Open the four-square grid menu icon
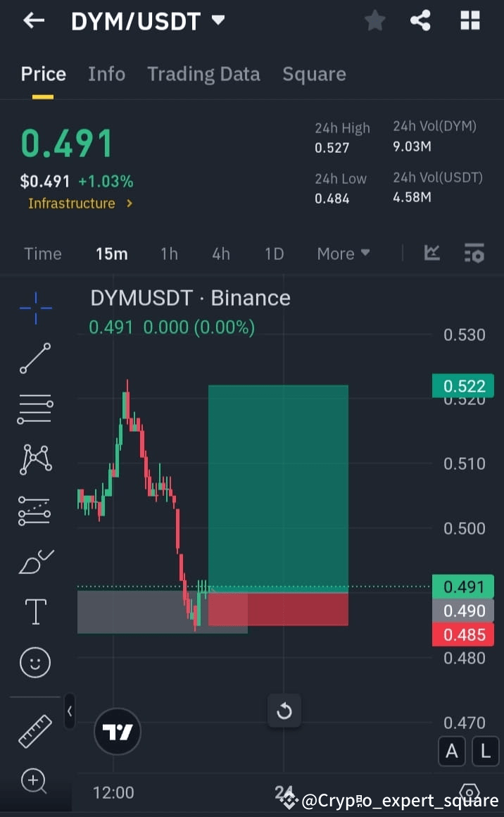Image resolution: width=504 pixels, height=817 pixels. pos(470,21)
